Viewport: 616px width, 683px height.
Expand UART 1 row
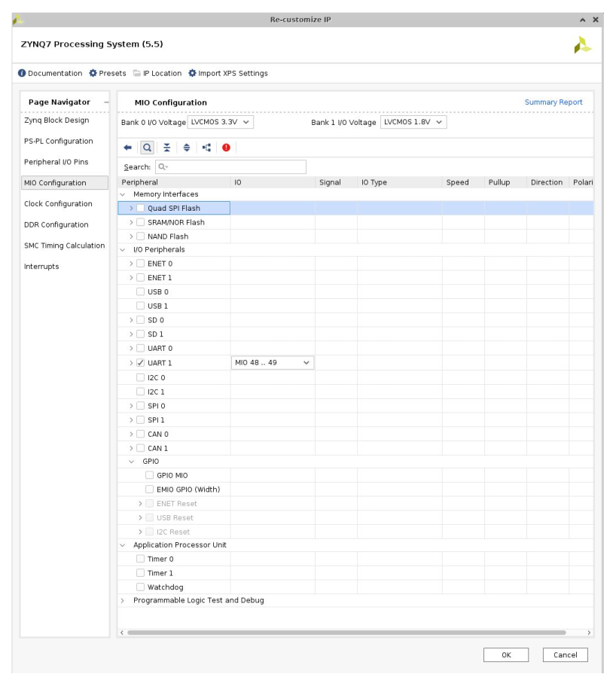(x=131, y=363)
